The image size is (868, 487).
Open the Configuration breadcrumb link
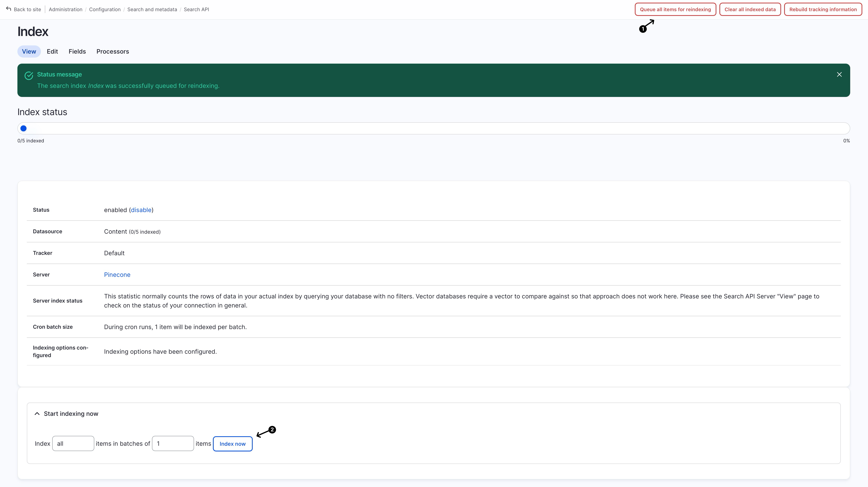pyautogui.click(x=105, y=9)
